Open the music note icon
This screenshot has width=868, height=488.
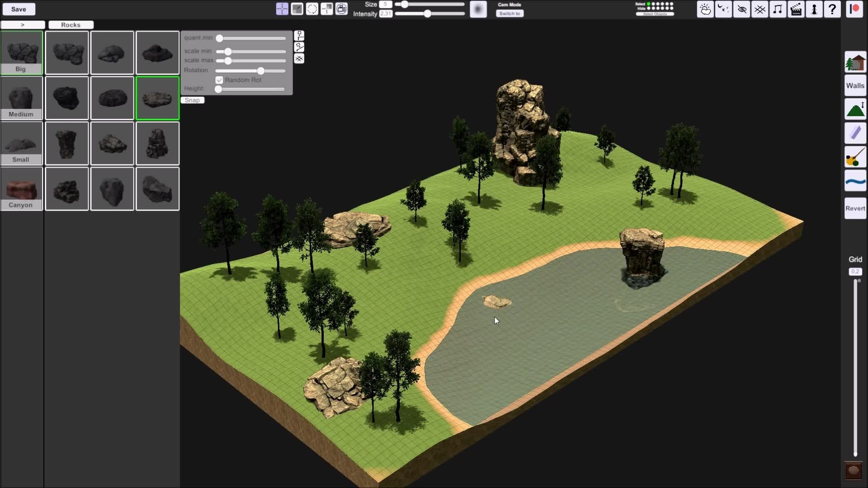pyautogui.click(x=778, y=9)
